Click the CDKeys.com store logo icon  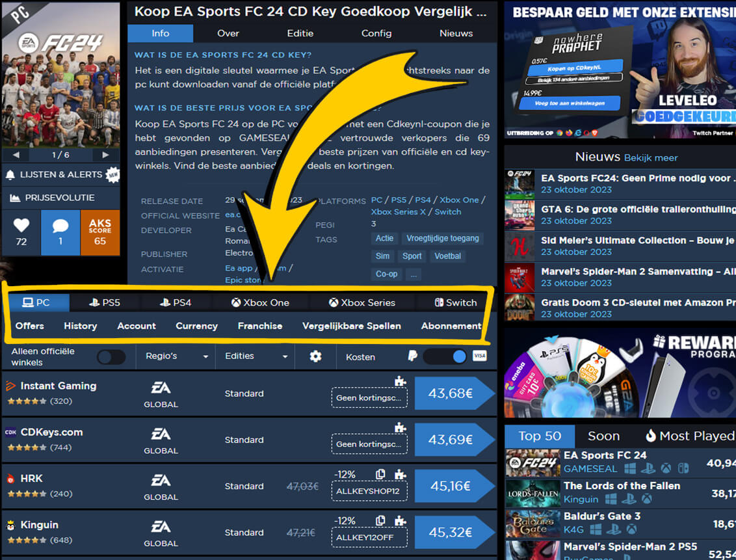tap(10, 433)
